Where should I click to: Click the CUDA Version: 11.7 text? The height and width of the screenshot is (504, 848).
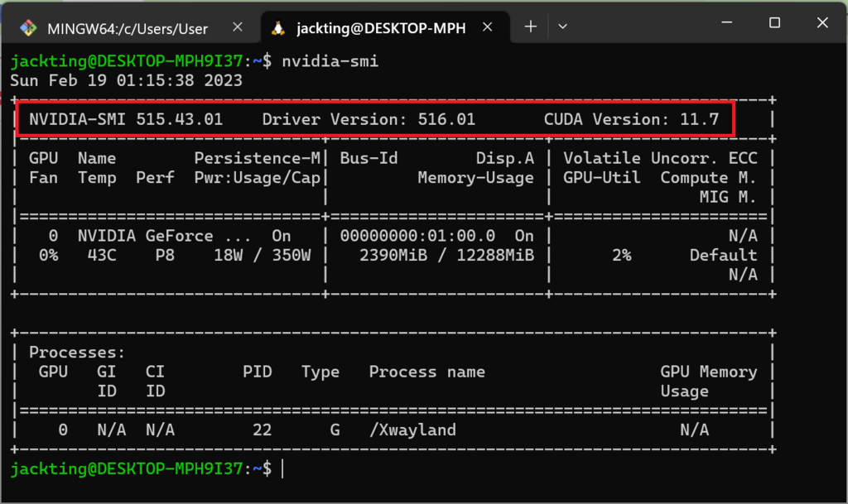coord(631,119)
